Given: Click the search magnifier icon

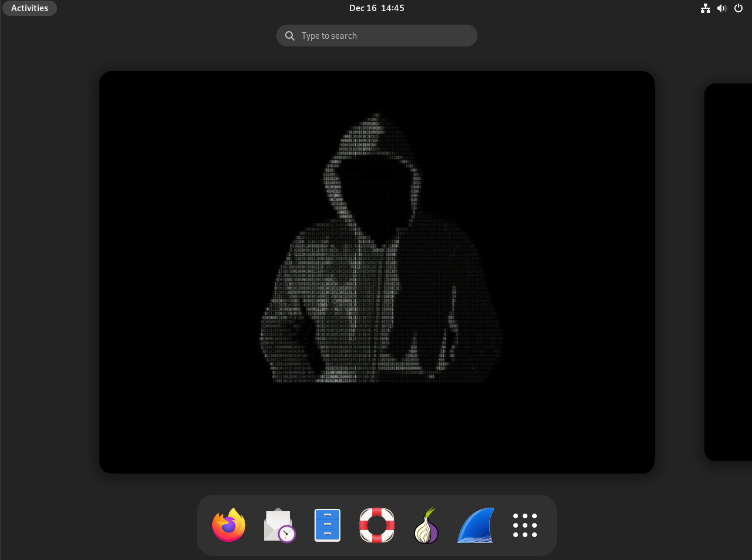Looking at the screenshot, I should click(290, 36).
